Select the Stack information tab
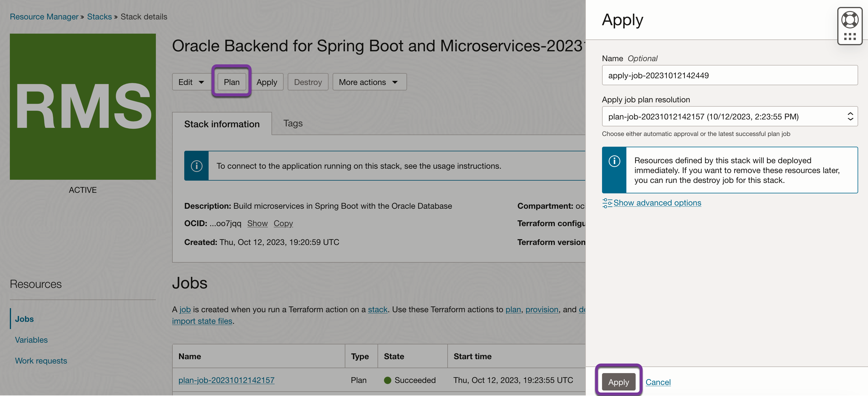The height and width of the screenshot is (396, 868). click(x=222, y=124)
